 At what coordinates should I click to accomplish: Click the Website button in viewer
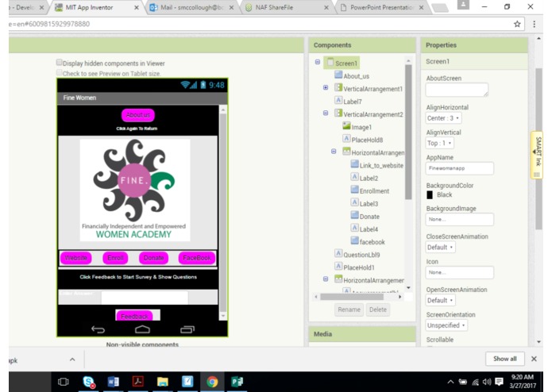click(x=75, y=258)
